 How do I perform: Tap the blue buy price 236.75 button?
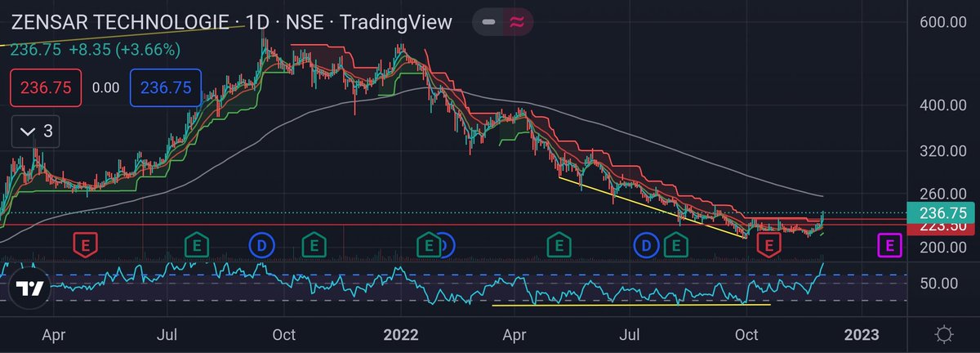click(x=166, y=88)
